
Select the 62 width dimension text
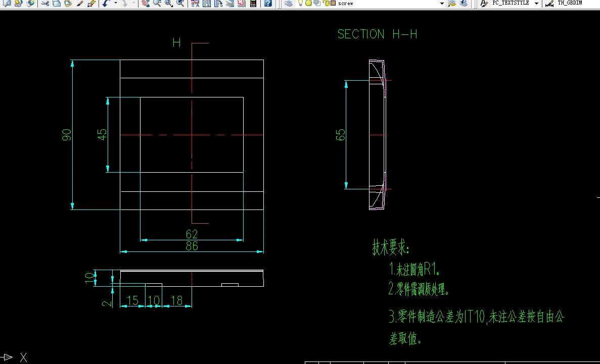click(192, 234)
